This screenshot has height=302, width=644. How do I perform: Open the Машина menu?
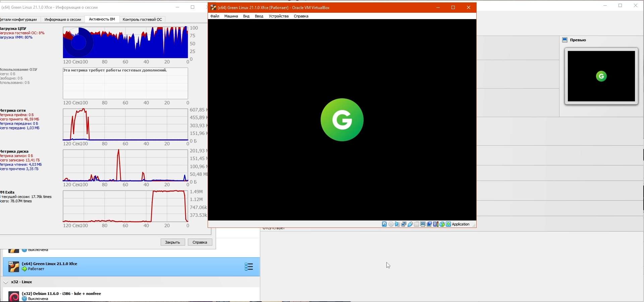click(231, 16)
